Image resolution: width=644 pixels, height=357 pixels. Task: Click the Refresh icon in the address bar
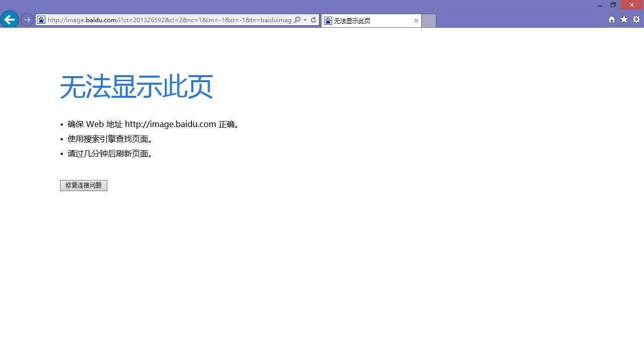click(x=313, y=20)
